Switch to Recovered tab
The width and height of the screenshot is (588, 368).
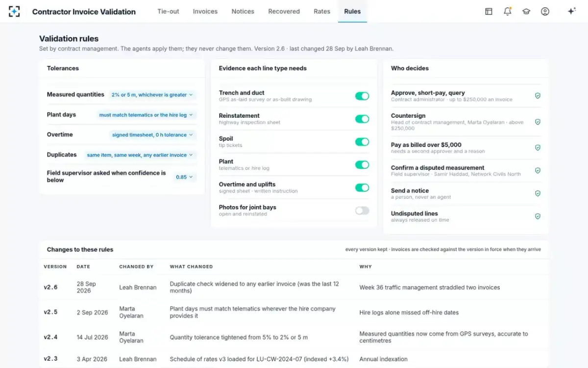(x=284, y=11)
